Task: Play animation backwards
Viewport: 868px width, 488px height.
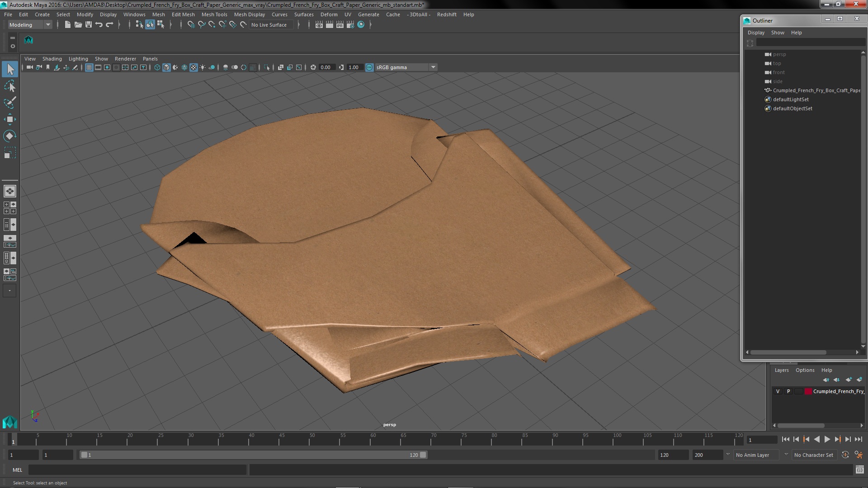Action: pyautogui.click(x=816, y=439)
